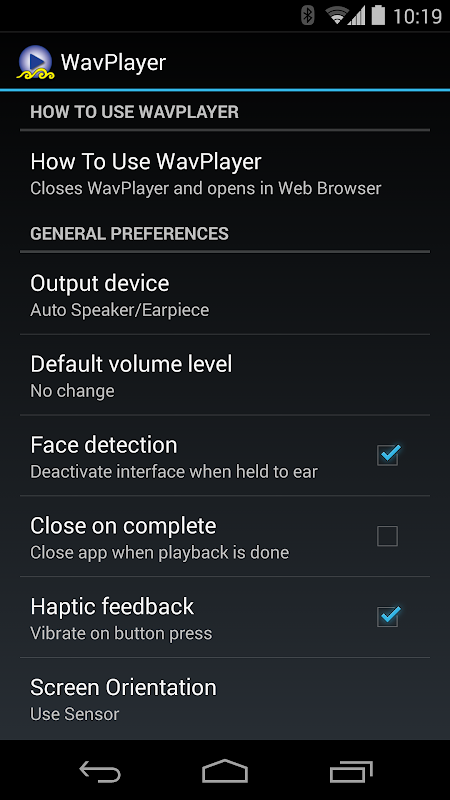Open the Default volume level selector
Screen dimensions: 450x800
click(225, 375)
